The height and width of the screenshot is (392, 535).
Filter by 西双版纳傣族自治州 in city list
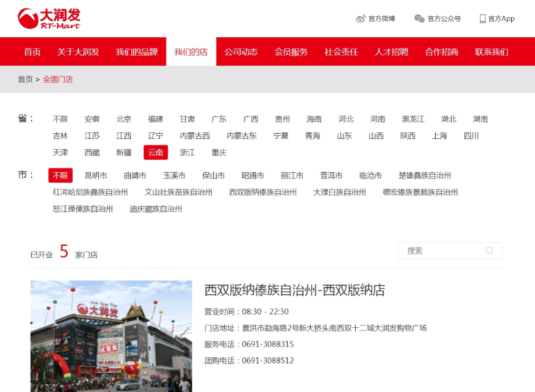click(x=262, y=192)
